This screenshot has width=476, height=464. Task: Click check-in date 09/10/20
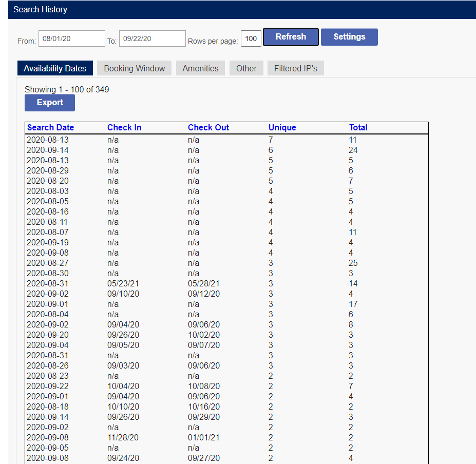coord(123,294)
